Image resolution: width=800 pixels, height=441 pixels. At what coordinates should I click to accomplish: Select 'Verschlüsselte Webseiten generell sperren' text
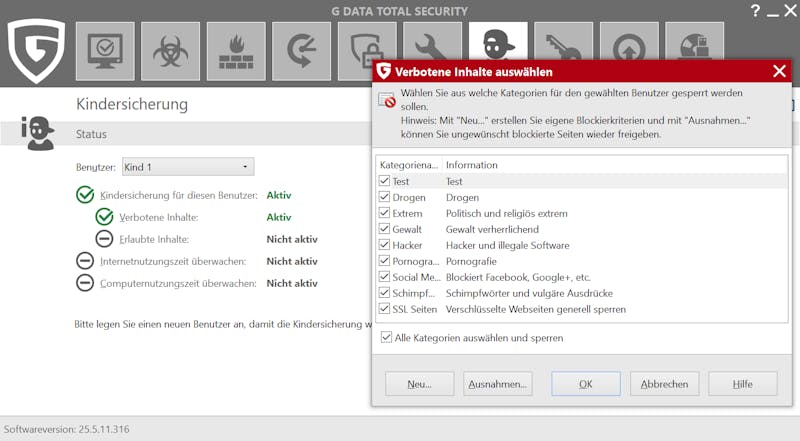tap(536, 309)
